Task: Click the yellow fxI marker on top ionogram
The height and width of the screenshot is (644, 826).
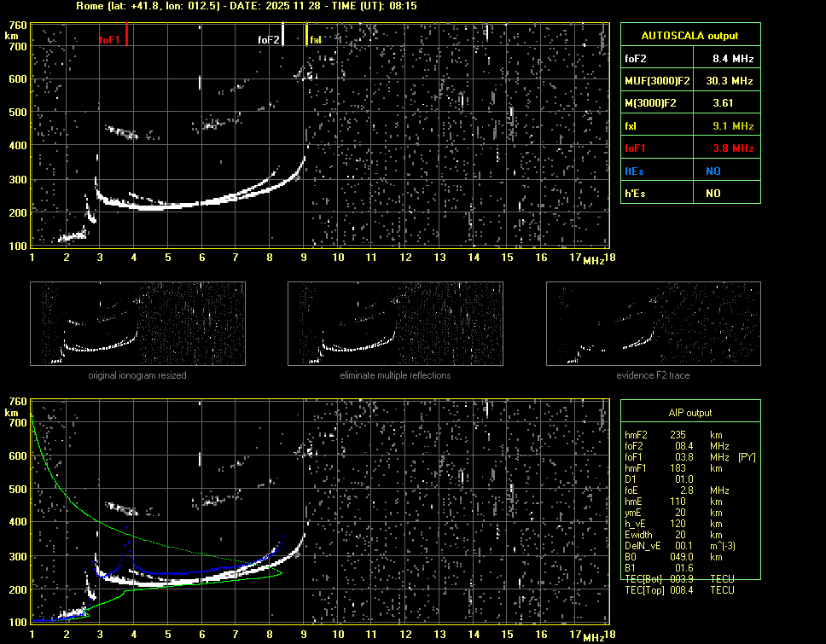Action: tap(307, 35)
